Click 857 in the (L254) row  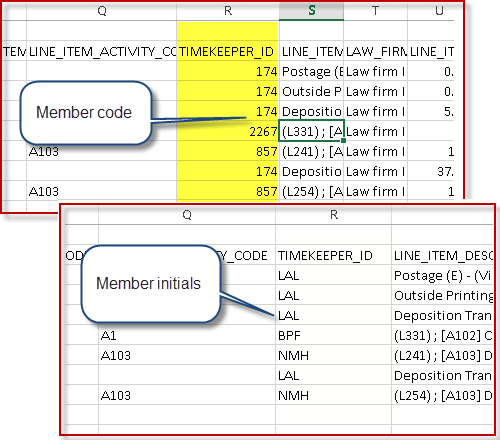pyautogui.click(x=228, y=191)
